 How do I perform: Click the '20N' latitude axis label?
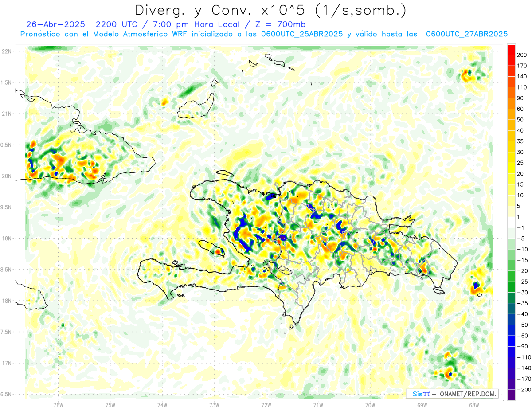pyautogui.click(x=6, y=176)
